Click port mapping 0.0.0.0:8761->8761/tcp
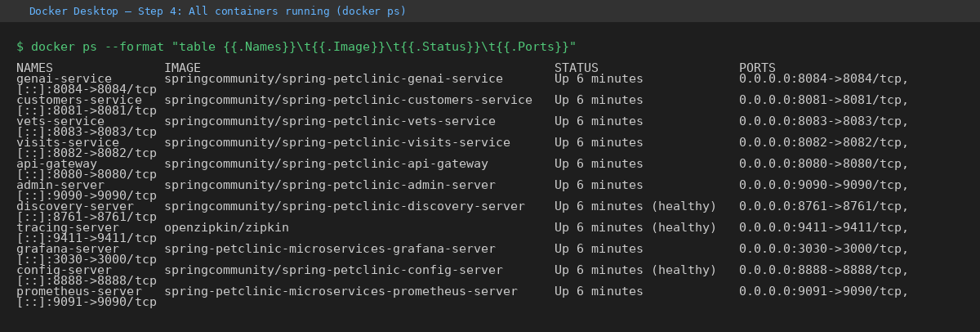 coord(823,206)
